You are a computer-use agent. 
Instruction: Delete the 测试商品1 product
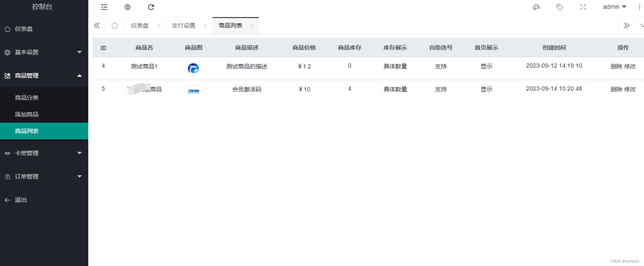tap(616, 66)
